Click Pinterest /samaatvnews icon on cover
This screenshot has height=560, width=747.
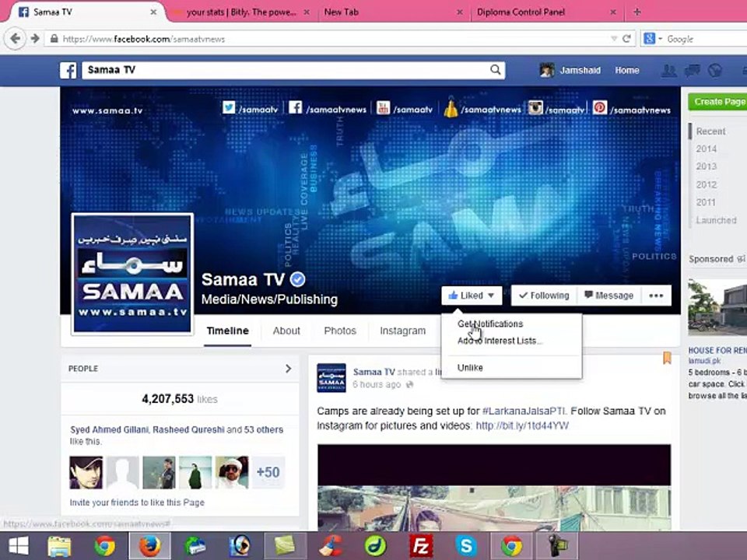(600, 107)
